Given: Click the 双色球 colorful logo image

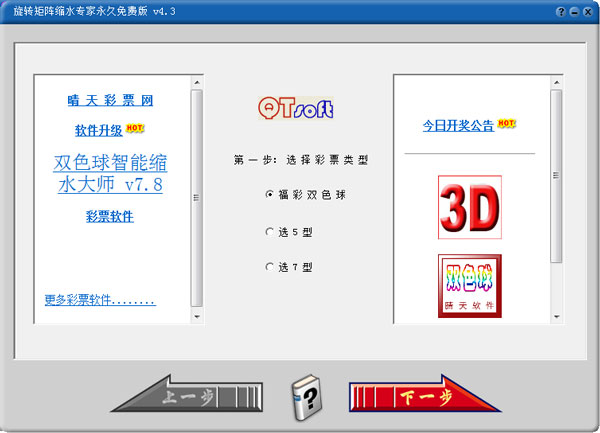Looking at the screenshot, I should [469, 285].
